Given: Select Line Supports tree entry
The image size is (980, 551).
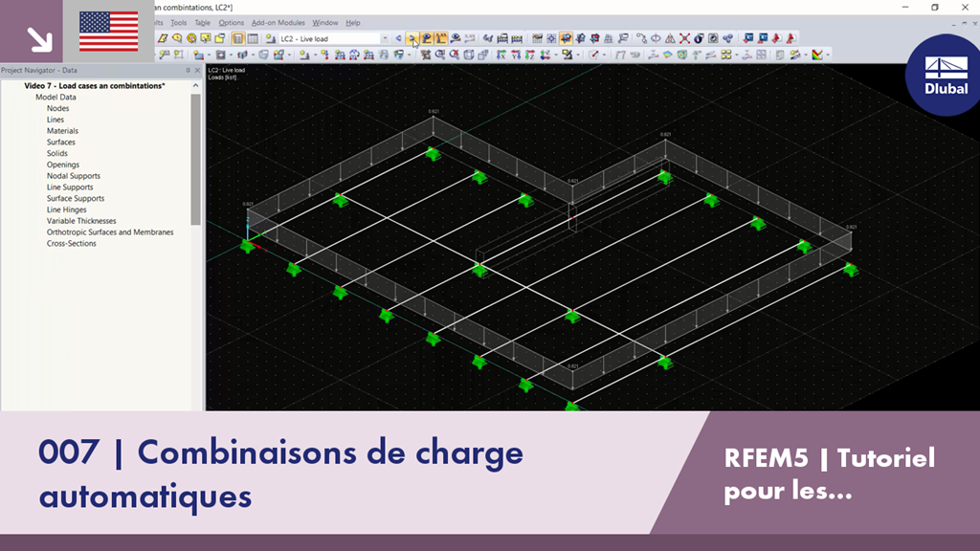Looking at the screenshot, I should (x=69, y=187).
